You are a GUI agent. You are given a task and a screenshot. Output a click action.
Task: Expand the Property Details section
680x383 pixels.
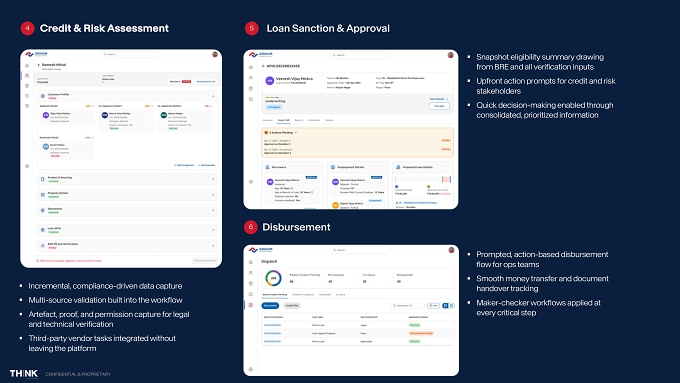pyautogui.click(x=213, y=194)
